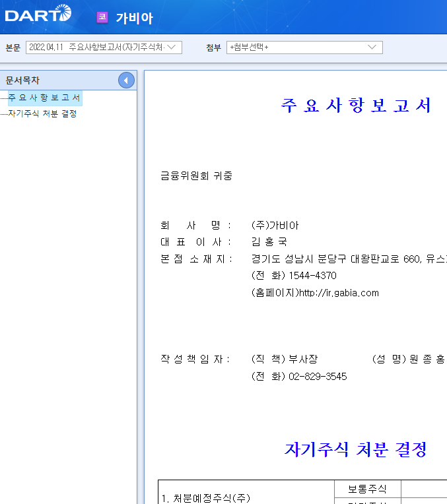This screenshot has height=504, width=447.
Task: Click the homepage URL http://ir.gabia.com
Action: (x=339, y=293)
